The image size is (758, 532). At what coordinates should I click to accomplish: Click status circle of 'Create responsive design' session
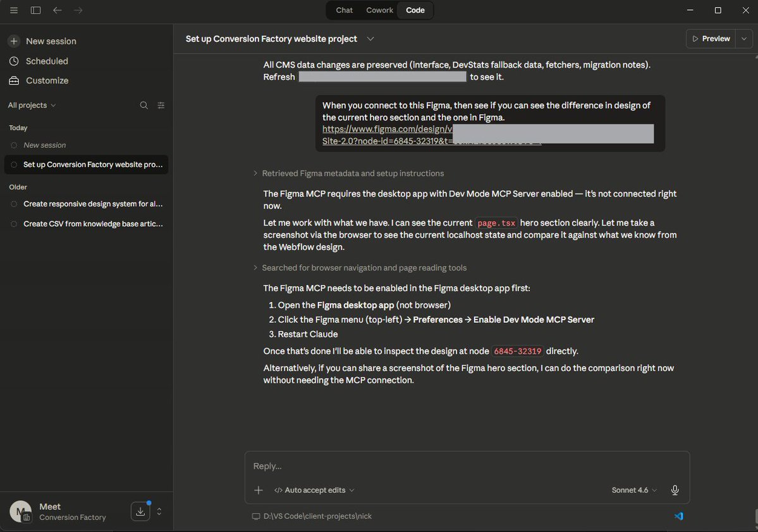(x=14, y=204)
